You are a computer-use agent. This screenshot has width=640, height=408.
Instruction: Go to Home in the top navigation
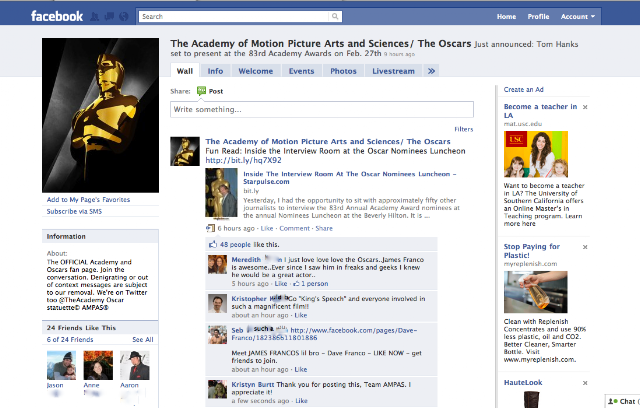coord(506,17)
